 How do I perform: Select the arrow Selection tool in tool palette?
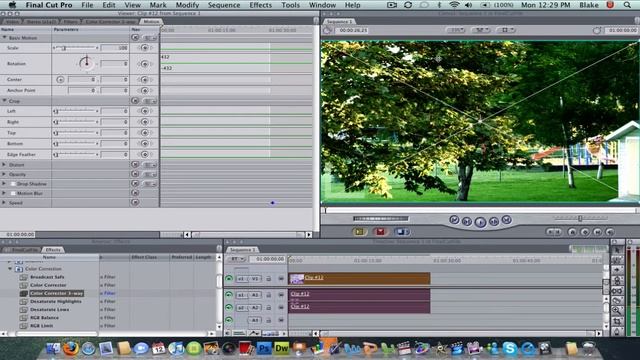coord(617,250)
